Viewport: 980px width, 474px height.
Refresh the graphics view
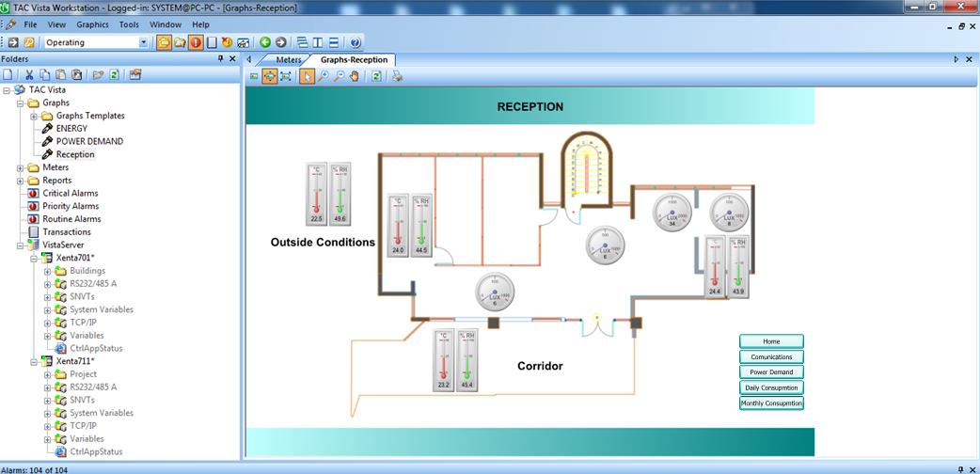tap(376, 76)
